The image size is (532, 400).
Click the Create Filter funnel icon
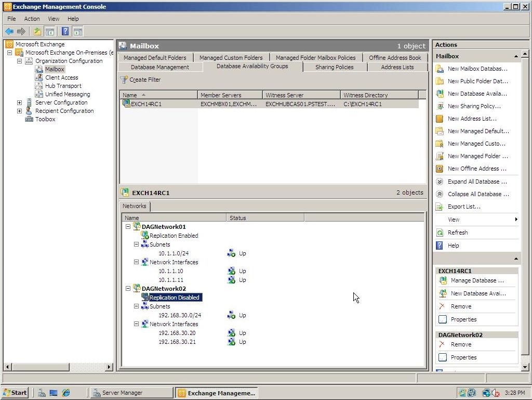tap(124, 80)
